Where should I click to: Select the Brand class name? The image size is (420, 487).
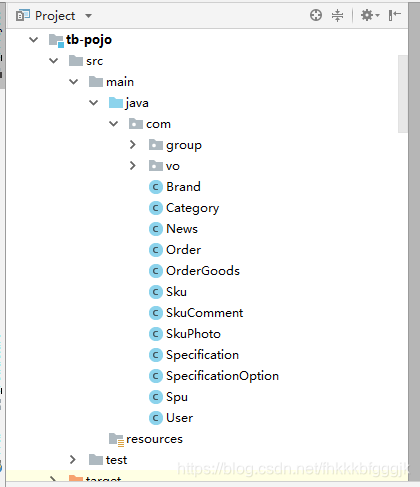point(183,187)
